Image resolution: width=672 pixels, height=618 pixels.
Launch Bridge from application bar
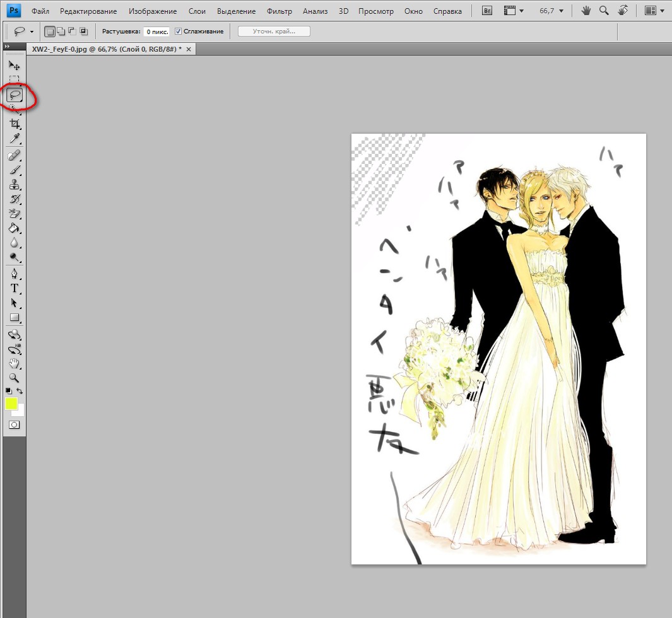(487, 11)
